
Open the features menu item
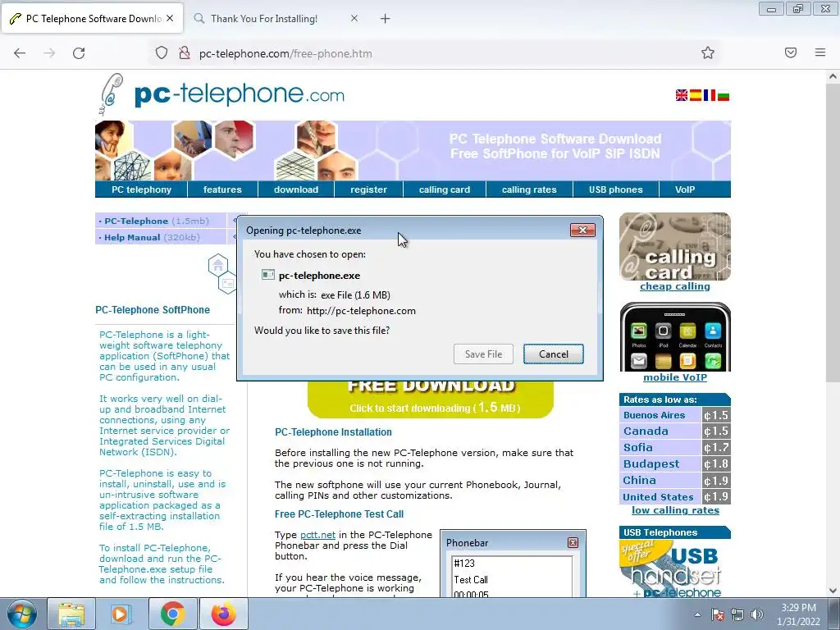(x=222, y=189)
